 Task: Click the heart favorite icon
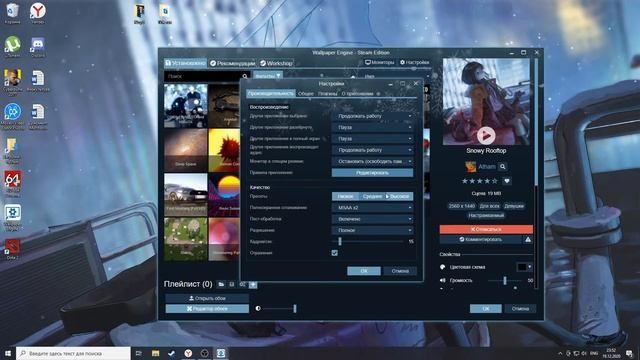(x=507, y=181)
